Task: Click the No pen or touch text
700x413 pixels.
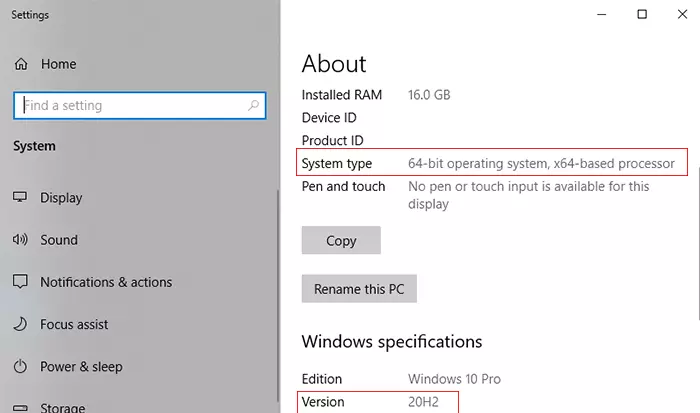Action: click(529, 195)
